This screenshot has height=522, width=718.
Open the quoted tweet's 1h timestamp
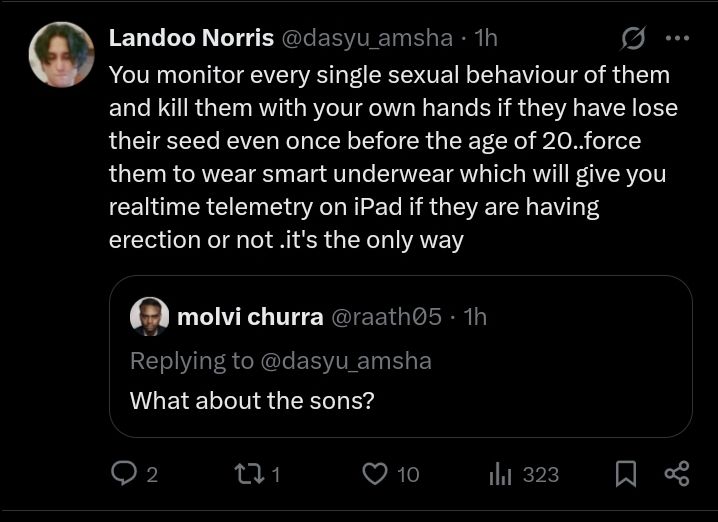pos(475,317)
